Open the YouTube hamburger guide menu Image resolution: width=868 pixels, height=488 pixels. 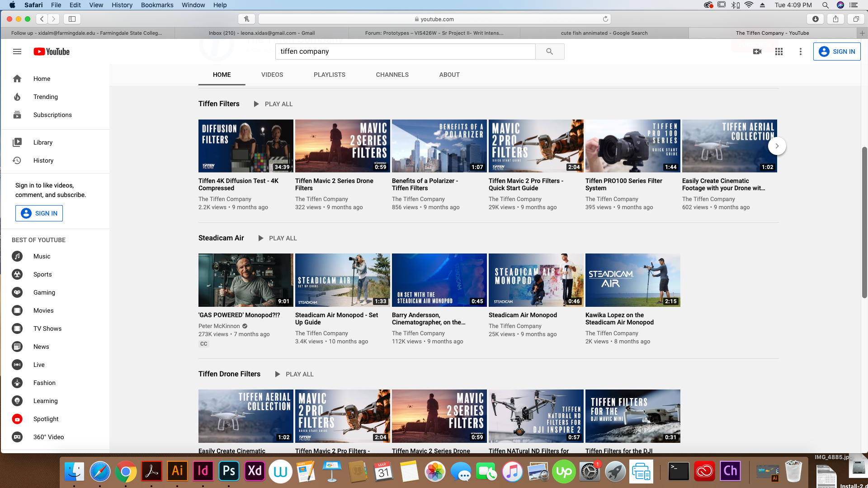pos(17,52)
